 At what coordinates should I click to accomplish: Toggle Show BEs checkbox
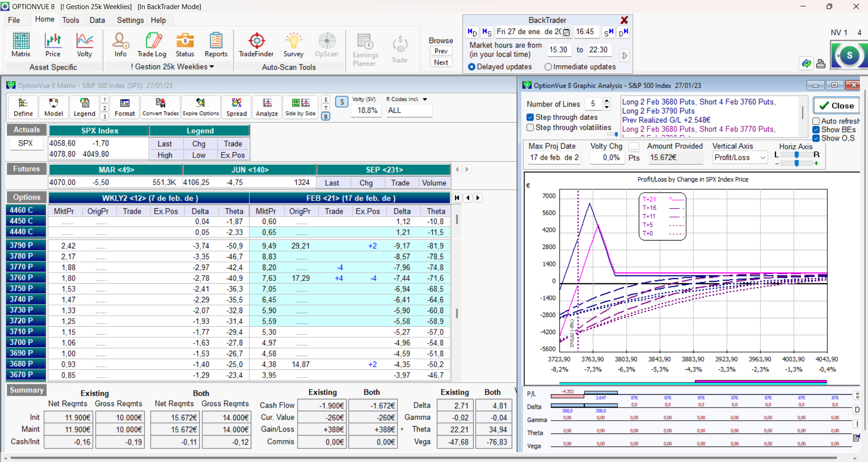click(816, 130)
